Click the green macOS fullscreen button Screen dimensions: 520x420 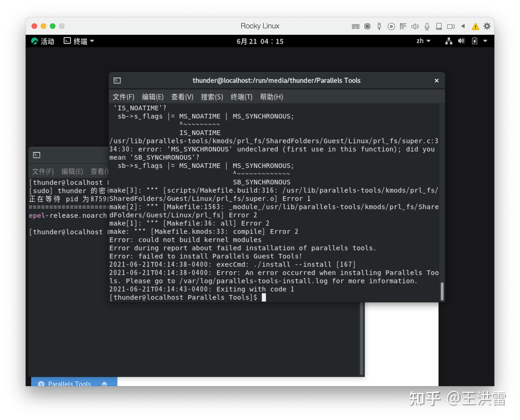click(x=53, y=26)
